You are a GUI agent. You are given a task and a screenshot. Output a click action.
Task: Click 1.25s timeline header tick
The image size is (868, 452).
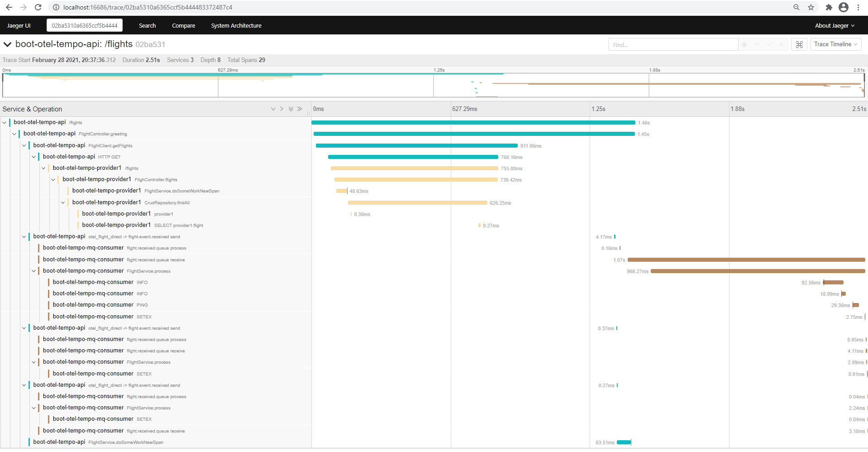click(598, 109)
